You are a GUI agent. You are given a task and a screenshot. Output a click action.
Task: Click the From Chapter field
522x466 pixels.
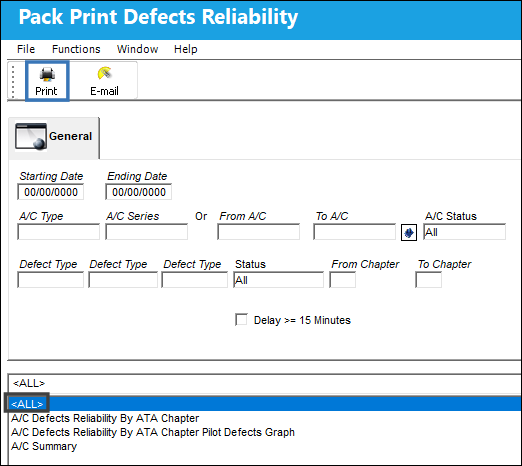tap(343, 280)
